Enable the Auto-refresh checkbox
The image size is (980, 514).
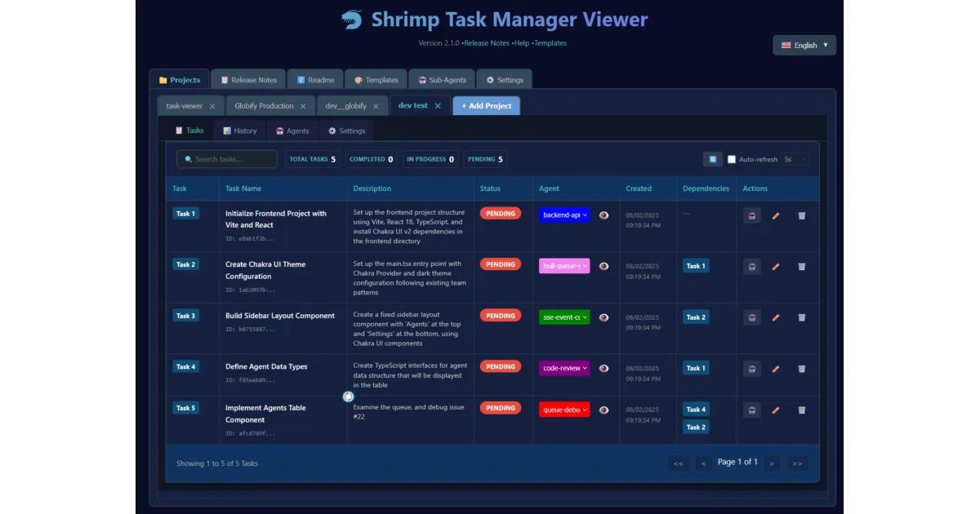pyautogui.click(x=732, y=159)
